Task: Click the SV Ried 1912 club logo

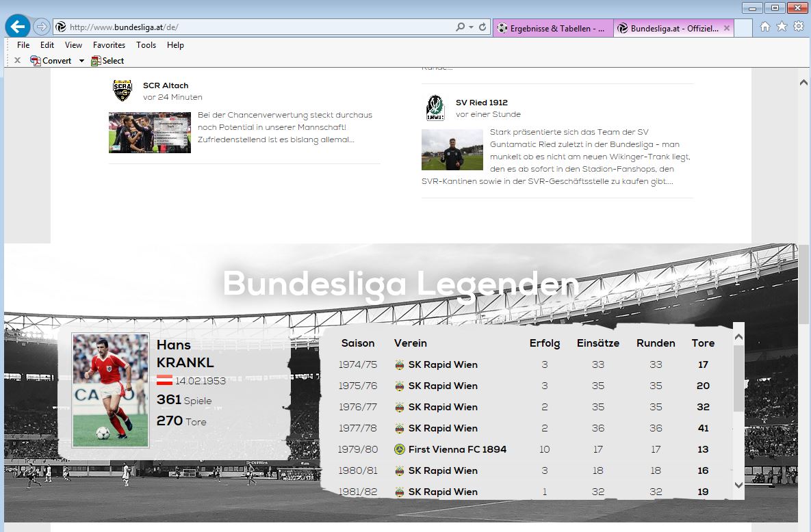Action: point(435,107)
